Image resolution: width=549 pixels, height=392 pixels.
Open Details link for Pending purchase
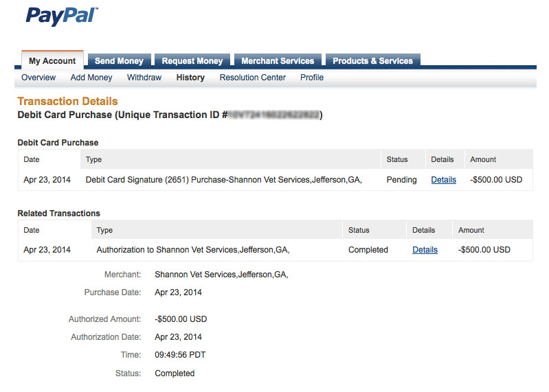point(444,180)
